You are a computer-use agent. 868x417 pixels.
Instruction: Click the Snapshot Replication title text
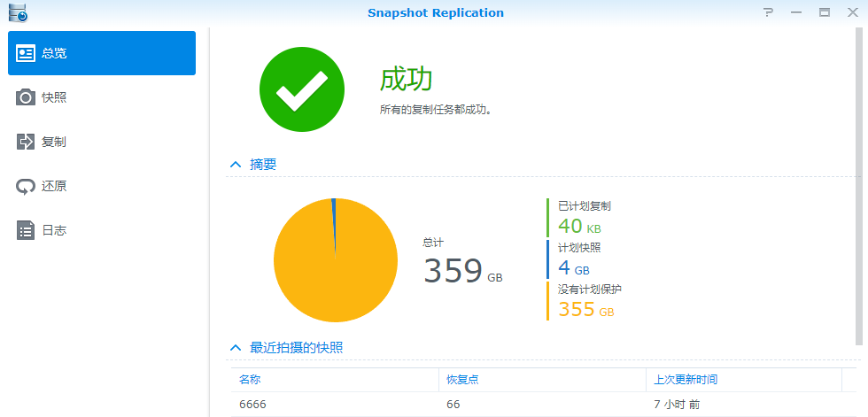point(436,12)
